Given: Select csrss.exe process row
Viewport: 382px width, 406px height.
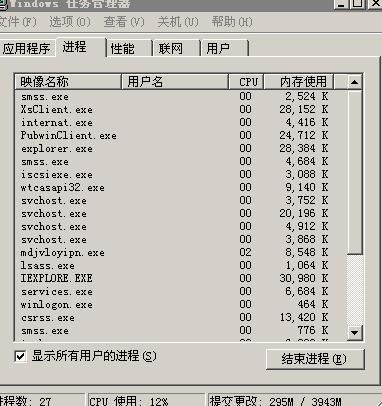Looking at the screenshot, I should tap(180, 318).
